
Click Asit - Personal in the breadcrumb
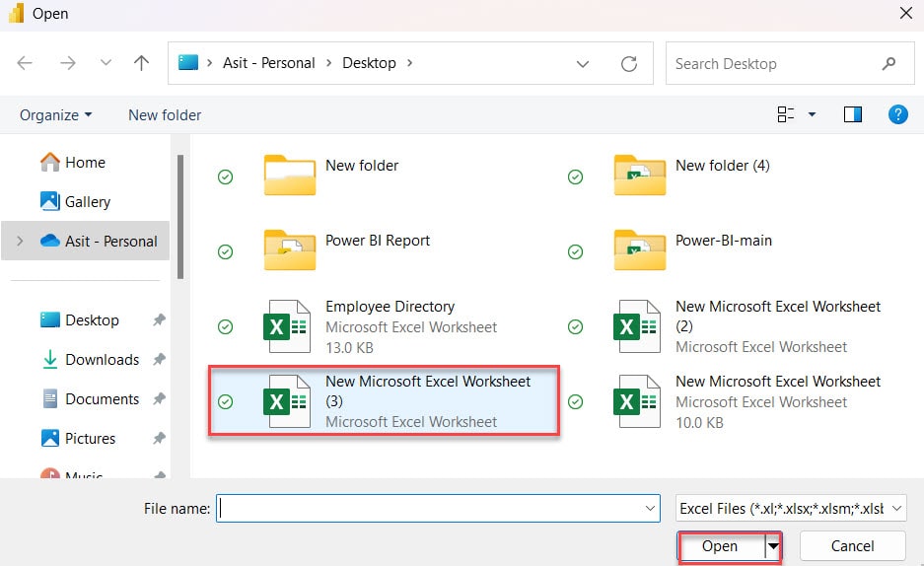tap(268, 63)
